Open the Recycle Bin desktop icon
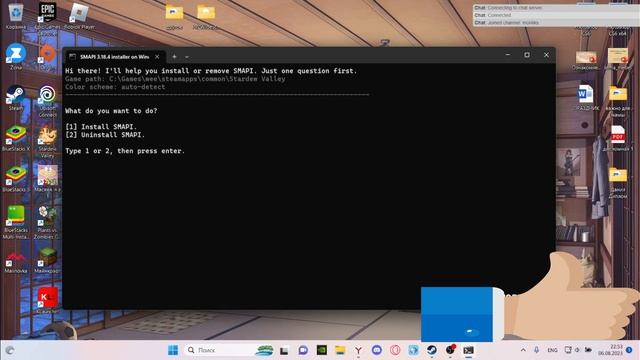Viewport: 640px width, 360px height. click(16, 16)
